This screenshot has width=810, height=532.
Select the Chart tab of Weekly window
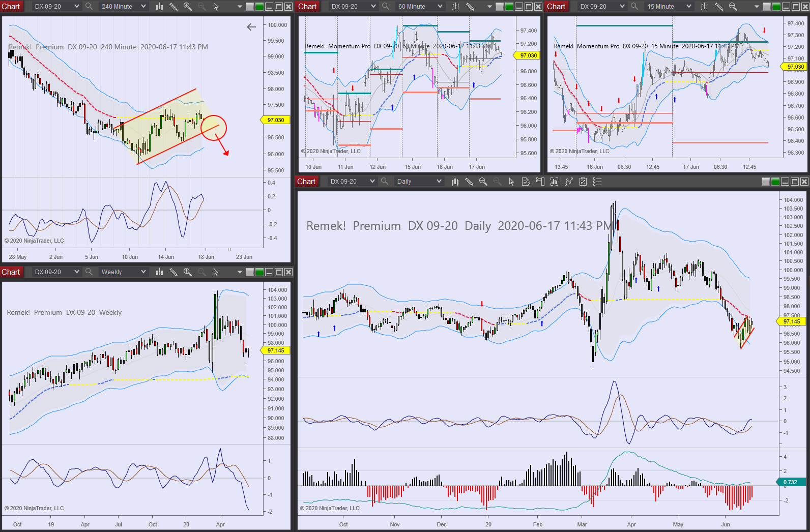pos(11,272)
